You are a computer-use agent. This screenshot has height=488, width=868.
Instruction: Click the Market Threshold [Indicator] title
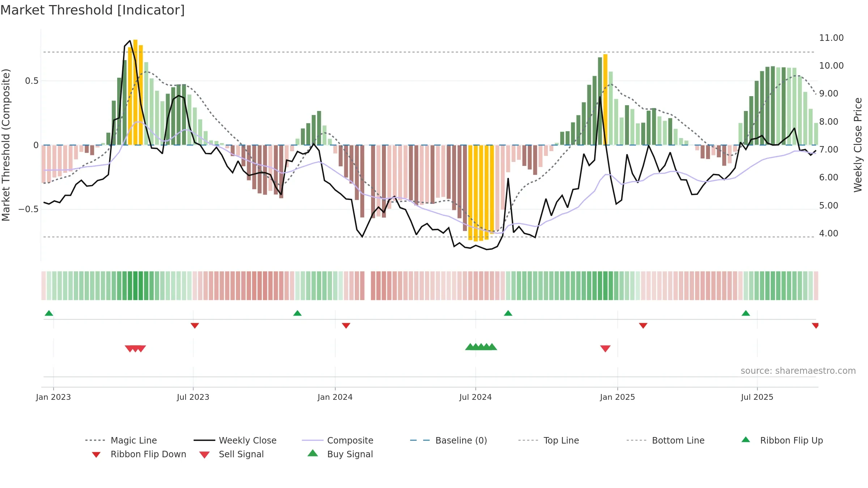click(93, 10)
